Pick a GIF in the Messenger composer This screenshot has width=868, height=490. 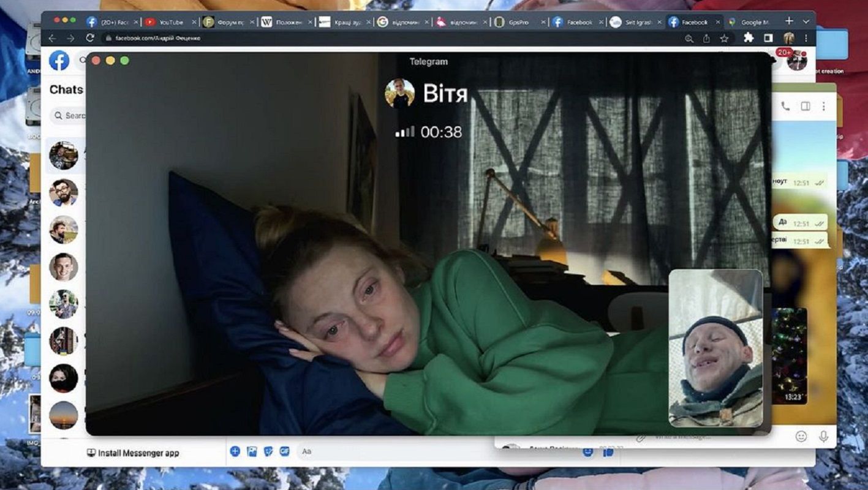click(x=284, y=451)
